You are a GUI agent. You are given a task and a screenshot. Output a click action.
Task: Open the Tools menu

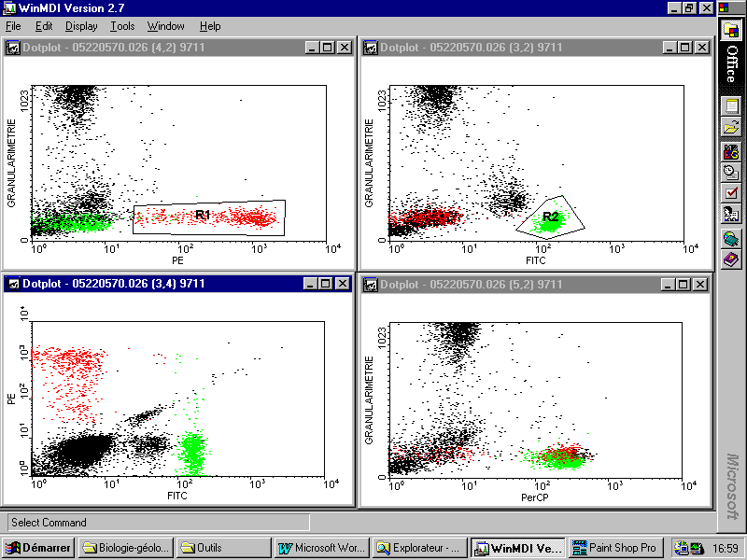[x=122, y=26]
